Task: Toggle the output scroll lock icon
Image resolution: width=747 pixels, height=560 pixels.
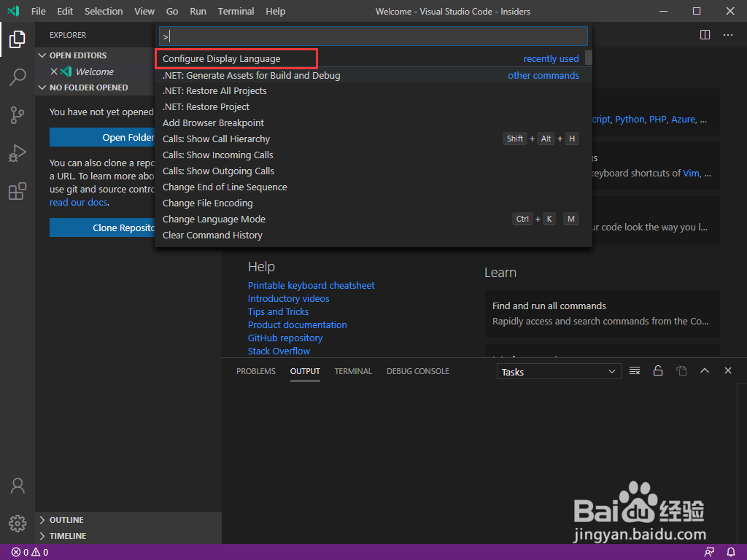Action: click(x=658, y=371)
